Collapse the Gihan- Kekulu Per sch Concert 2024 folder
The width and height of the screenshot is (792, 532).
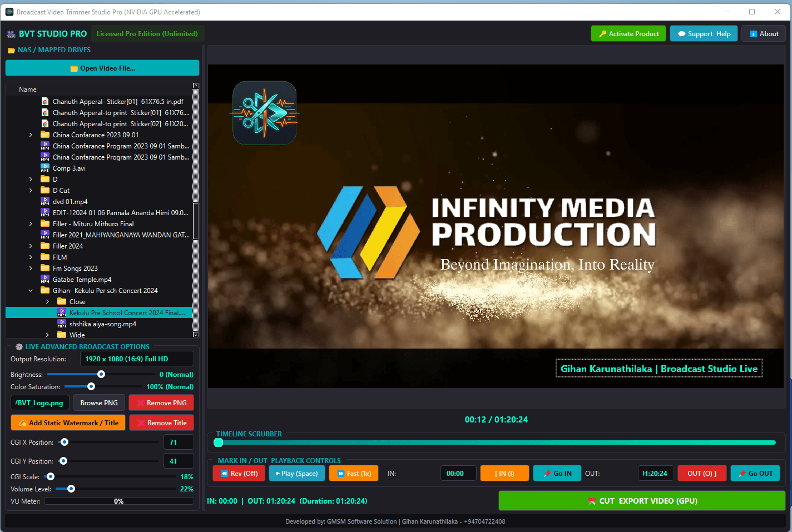(31, 291)
